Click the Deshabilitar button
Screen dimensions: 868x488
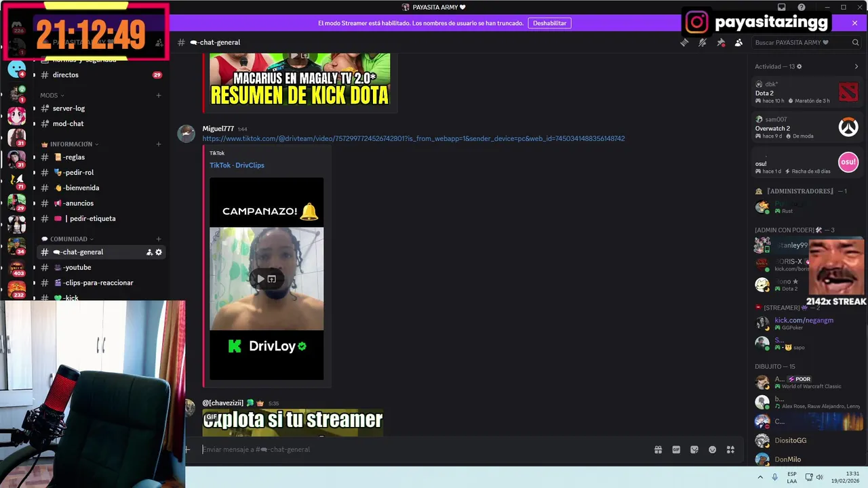pos(549,23)
